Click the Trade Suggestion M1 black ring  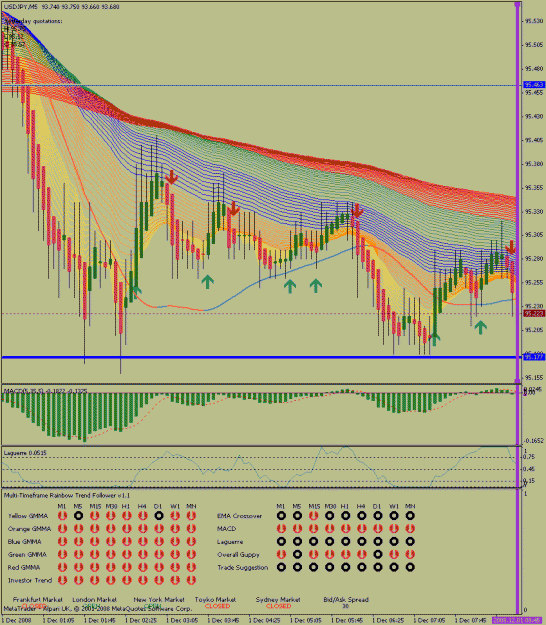coord(281,567)
